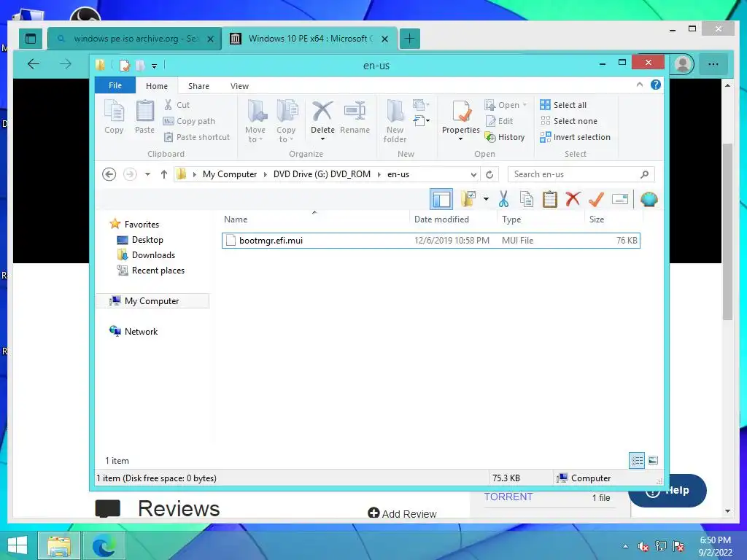Click the red X delete toolbar icon
The width and height of the screenshot is (747, 560).
click(x=573, y=200)
